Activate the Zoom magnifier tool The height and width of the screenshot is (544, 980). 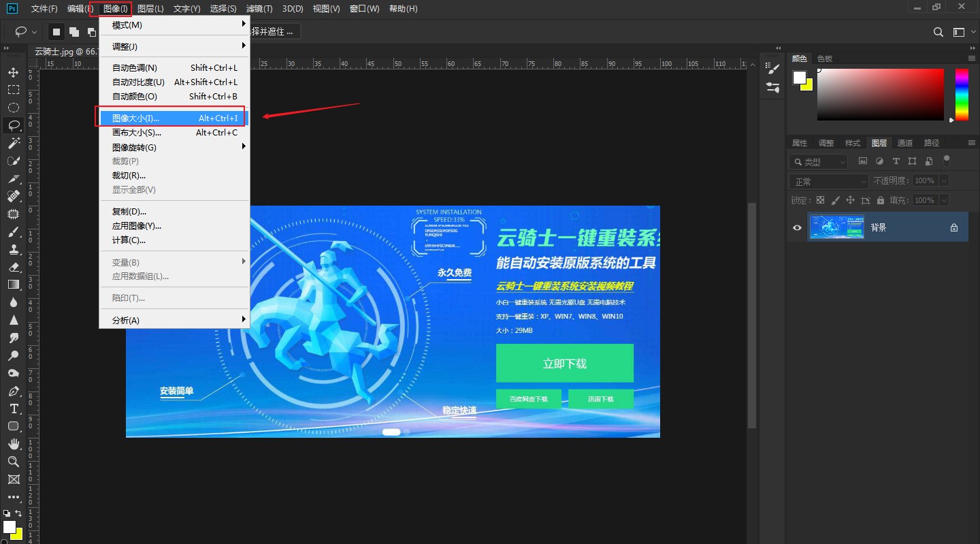point(13,462)
